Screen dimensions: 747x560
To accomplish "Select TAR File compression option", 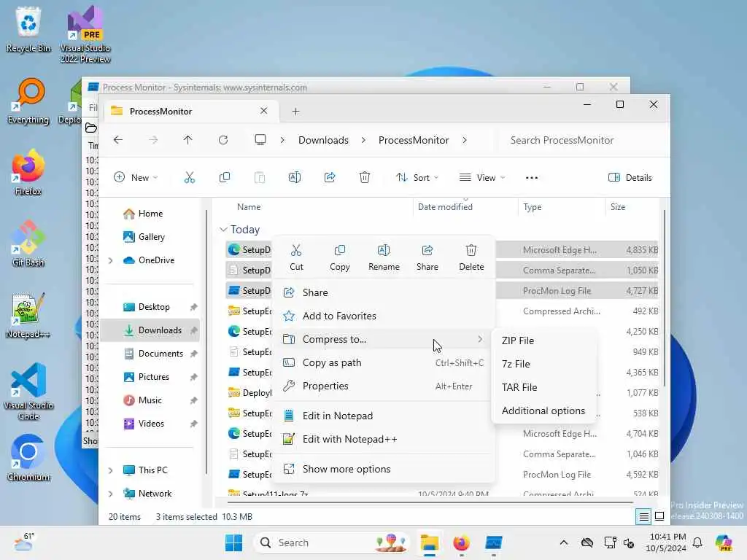I will (x=543, y=387).
